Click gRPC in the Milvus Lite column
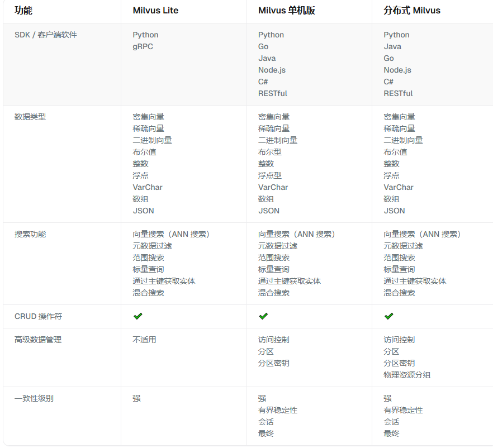This screenshot has width=493, height=448. coord(143,46)
